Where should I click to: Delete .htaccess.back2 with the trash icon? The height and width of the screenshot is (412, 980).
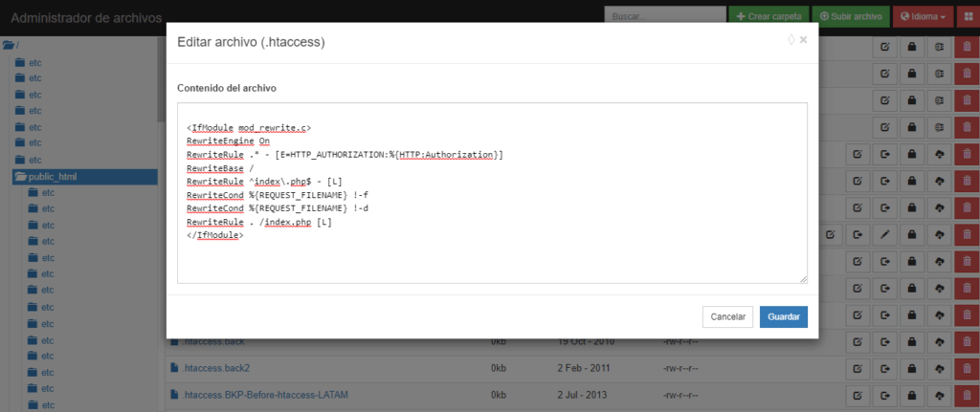click(967, 368)
